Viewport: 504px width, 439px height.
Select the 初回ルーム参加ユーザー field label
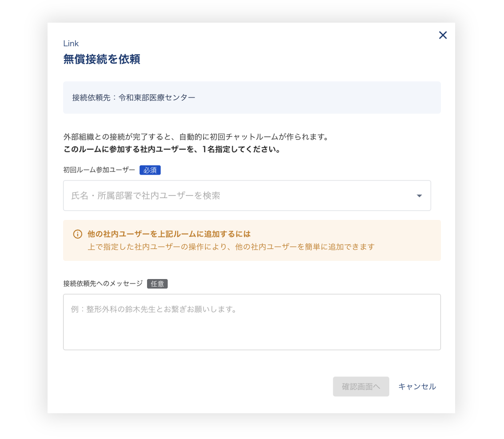tap(99, 170)
